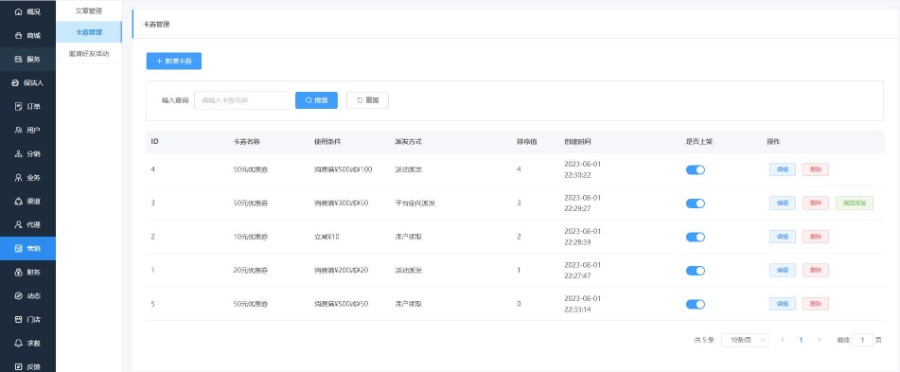Click the 重置 reset button
Image resolution: width=900 pixels, height=372 pixels.
[367, 100]
